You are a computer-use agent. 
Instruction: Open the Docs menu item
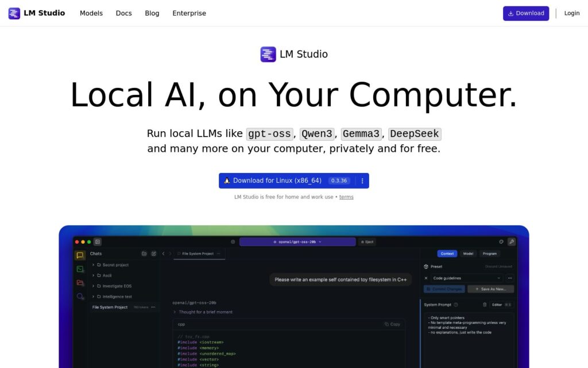(124, 13)
